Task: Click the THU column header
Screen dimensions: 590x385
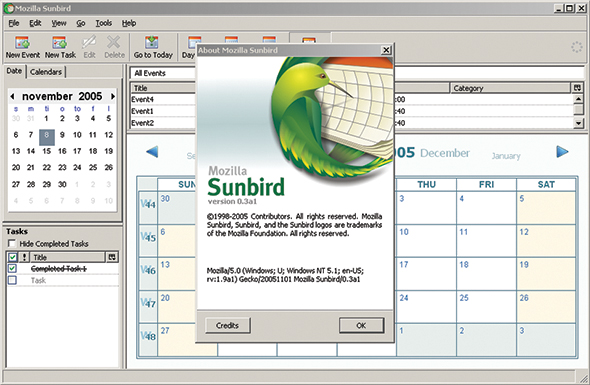Action: coord(426,184)
